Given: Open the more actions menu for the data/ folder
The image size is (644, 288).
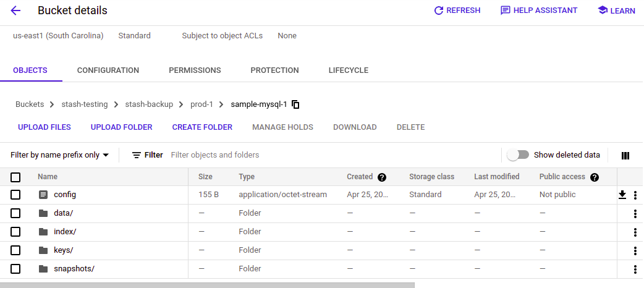Looking at the screenshot, I should [635, 214].
